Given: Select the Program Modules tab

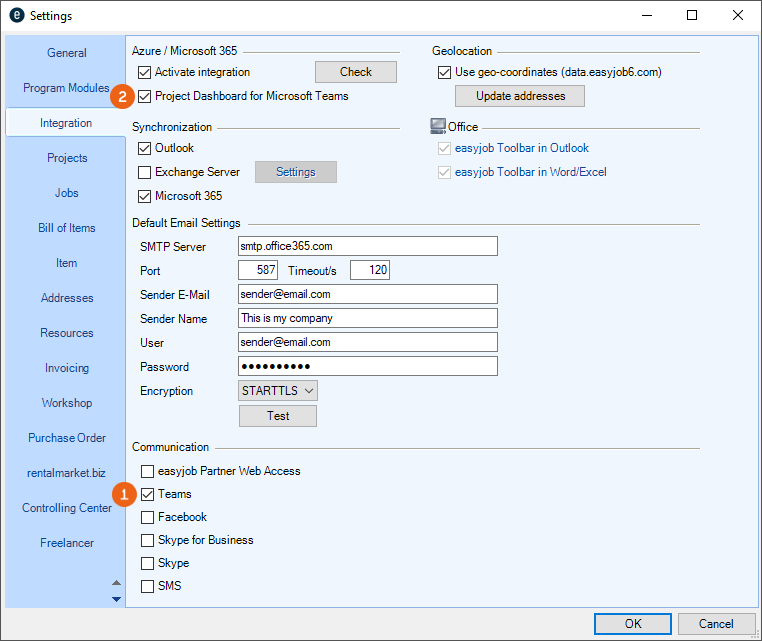Looking at the screenshot, I should tap(67, 88).
